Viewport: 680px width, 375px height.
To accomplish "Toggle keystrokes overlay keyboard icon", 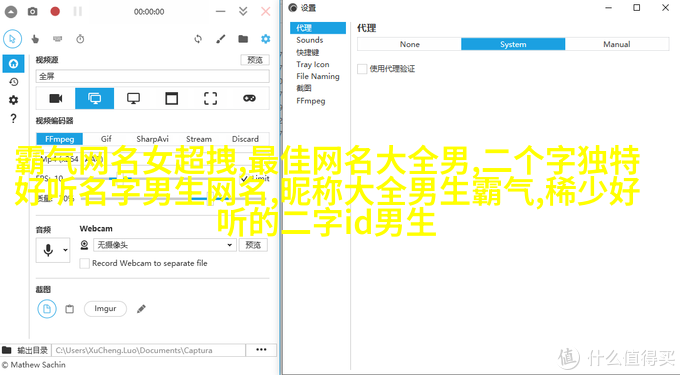I will click(x=57, y=39).
